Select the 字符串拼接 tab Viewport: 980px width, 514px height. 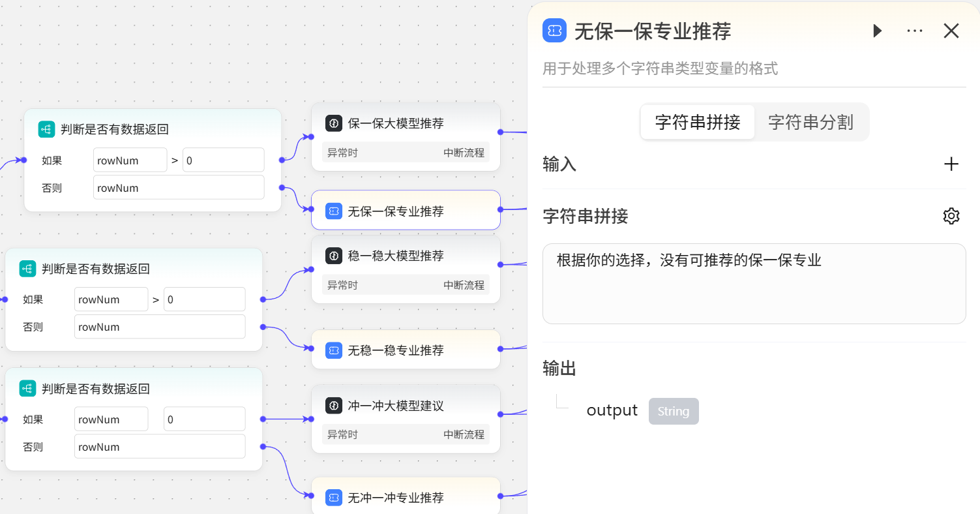click(x=698, y=122)
